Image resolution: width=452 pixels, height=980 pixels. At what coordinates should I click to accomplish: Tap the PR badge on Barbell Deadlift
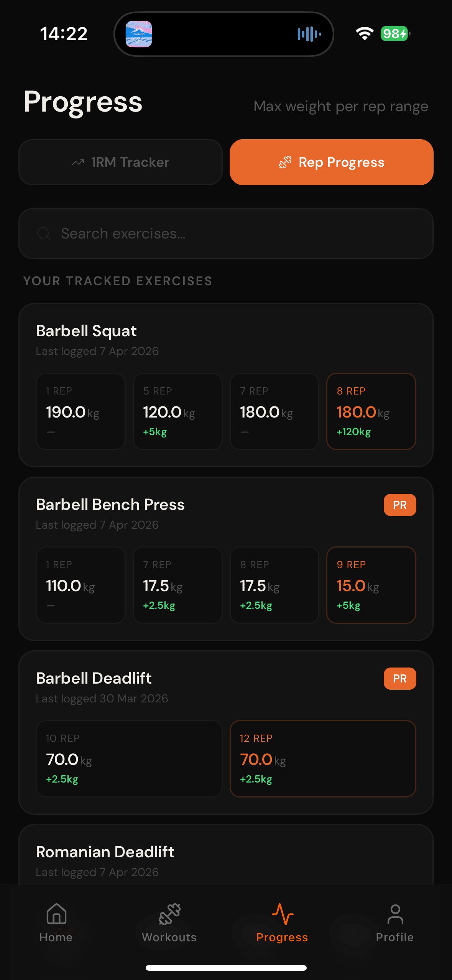tap(399, 678)
